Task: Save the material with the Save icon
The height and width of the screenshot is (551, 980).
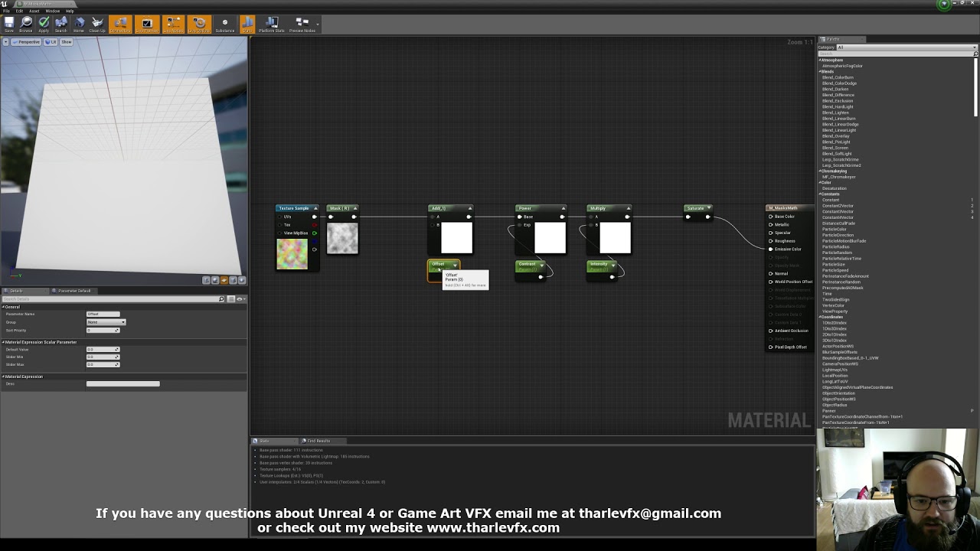Action: pos(9,24)
